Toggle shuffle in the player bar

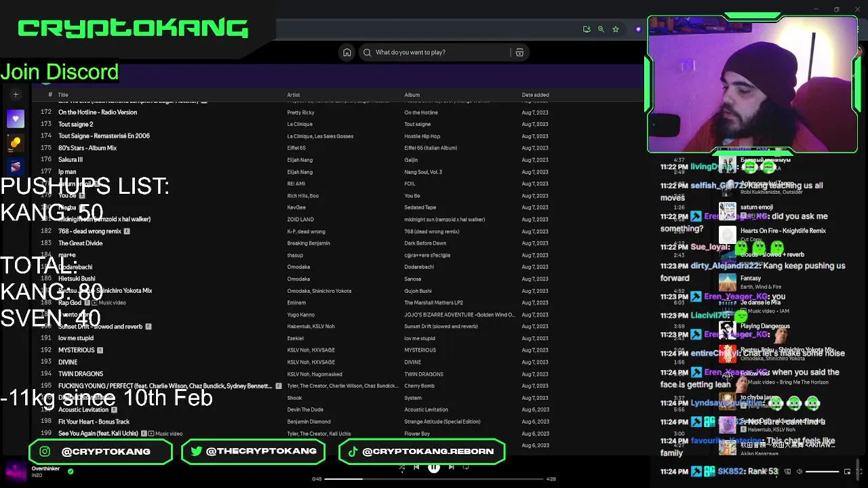click(401, 467)
